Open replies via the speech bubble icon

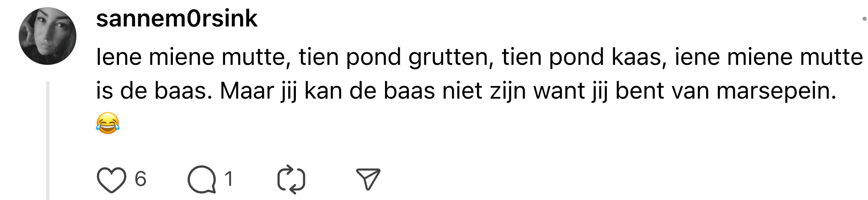coord(202,179)
